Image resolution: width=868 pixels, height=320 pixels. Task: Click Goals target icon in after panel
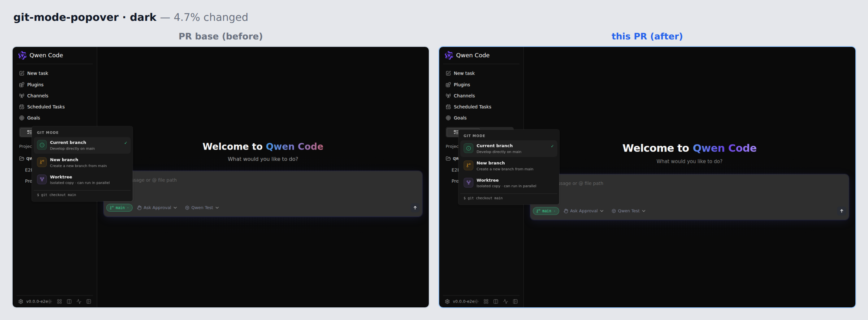448,118
